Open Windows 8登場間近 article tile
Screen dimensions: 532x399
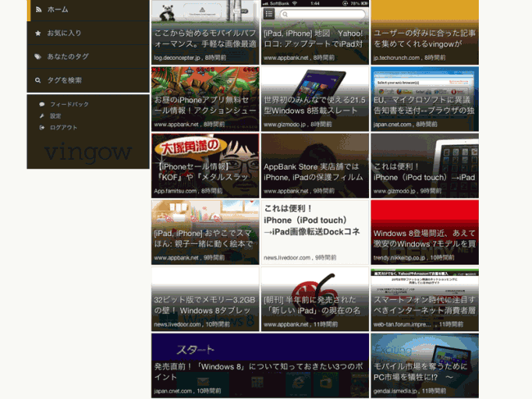425,232
